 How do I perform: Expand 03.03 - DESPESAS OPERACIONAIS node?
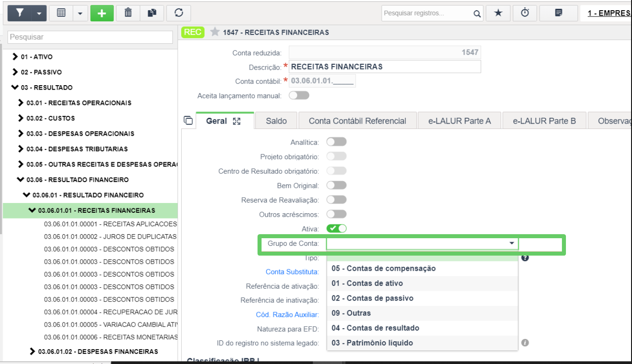[21, 133]
